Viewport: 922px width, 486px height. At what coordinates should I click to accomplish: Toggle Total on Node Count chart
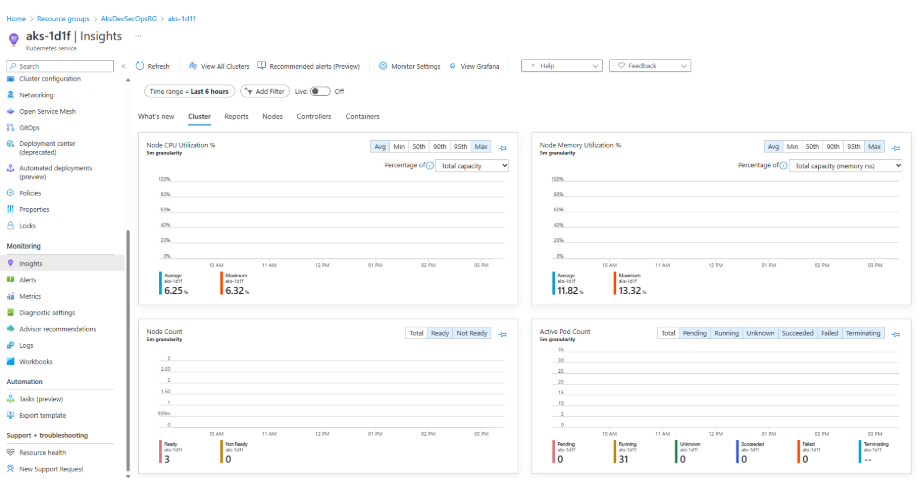click(416, 333)
